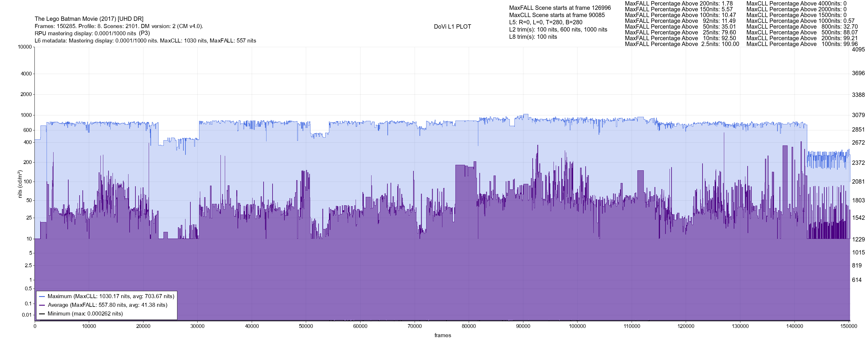Click the 90000 frame tick label
Viewport: 868px width, 347px height.
coord(523,326)
